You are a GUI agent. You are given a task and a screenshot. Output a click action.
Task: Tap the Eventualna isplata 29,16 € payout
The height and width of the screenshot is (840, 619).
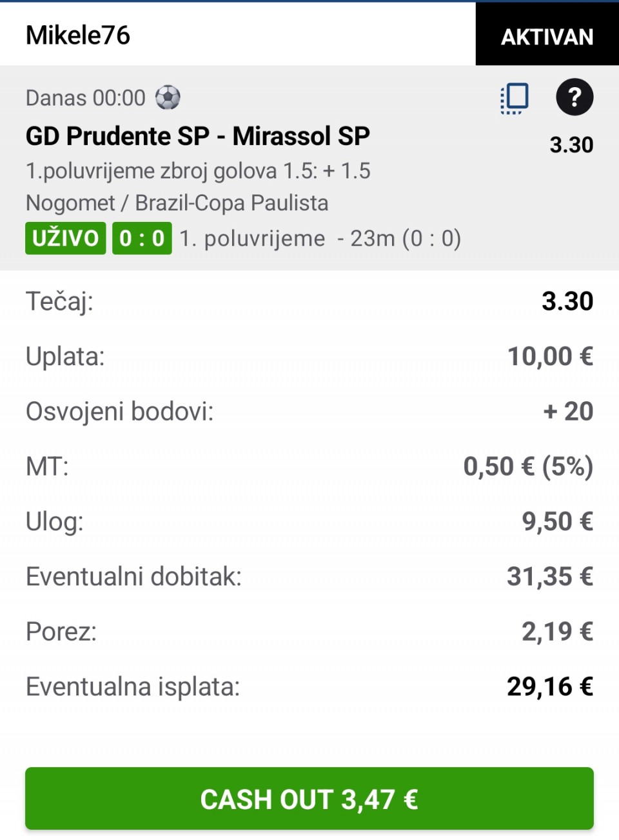pyautogui.click(x=549, y=686)
